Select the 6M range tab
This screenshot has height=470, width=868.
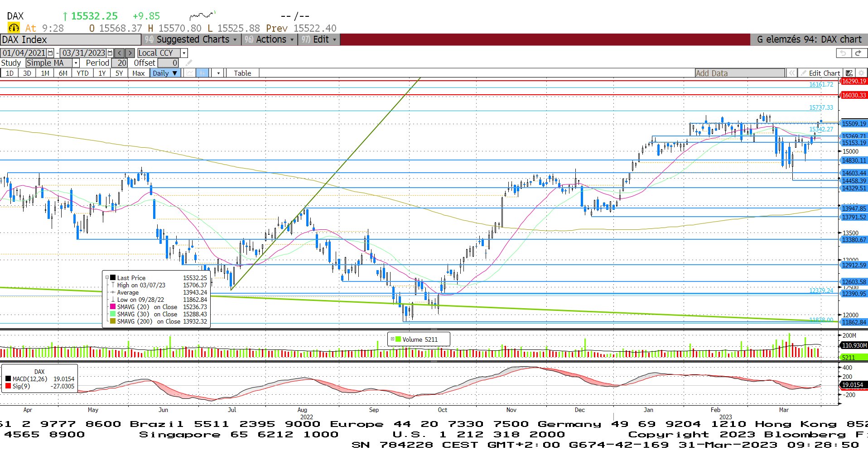tap(63, 73)
